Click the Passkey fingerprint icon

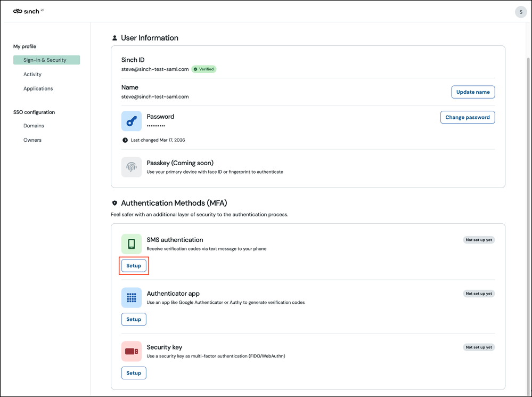(132, 167)
